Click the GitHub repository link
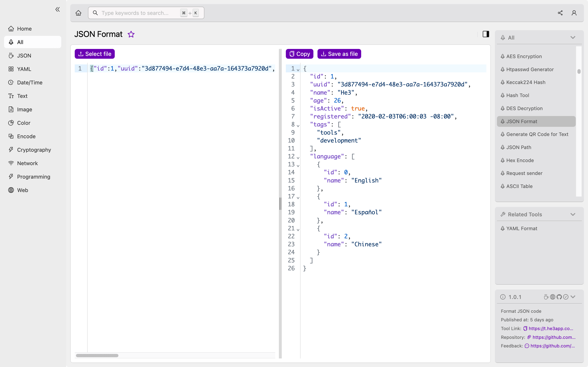Image resolution: width=588 pixels, height=367 pixels. [x=553, y=337]
